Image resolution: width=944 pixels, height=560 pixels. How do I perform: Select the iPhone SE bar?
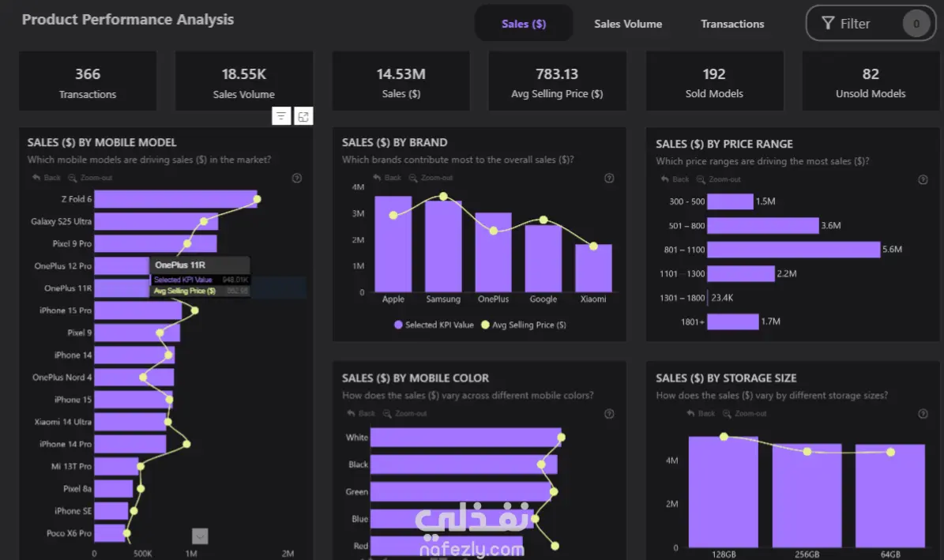[111, 511]
